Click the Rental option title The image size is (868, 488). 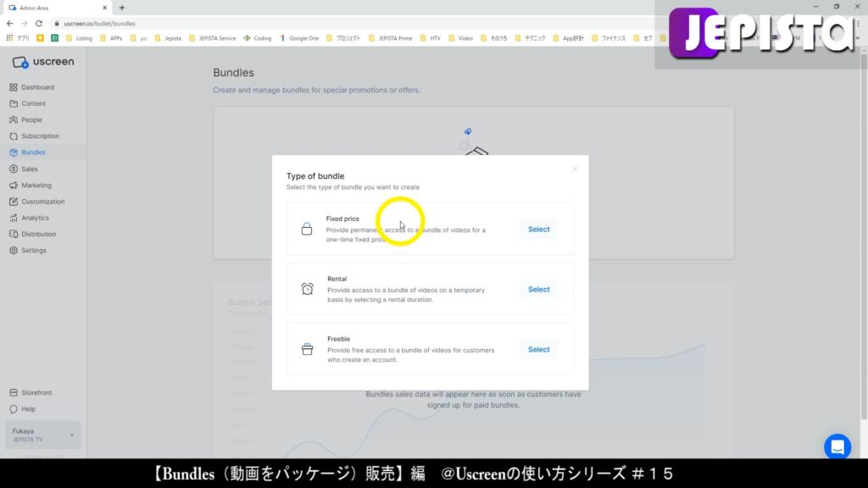point(337,279)
